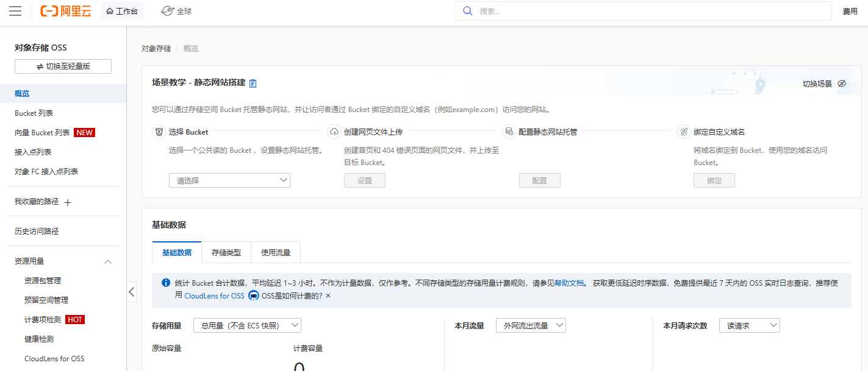Open the 帮助文档 link

pyautogui.click(x=570, y=284)
